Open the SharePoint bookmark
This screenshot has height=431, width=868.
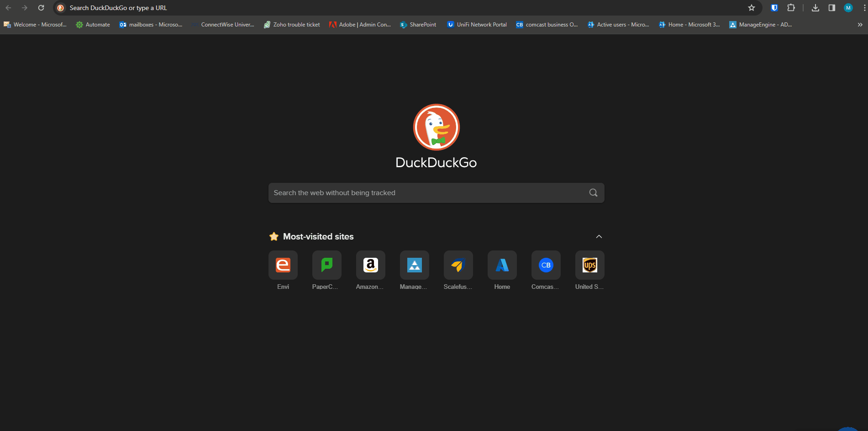pyautogui.click(x=418, y=25)
